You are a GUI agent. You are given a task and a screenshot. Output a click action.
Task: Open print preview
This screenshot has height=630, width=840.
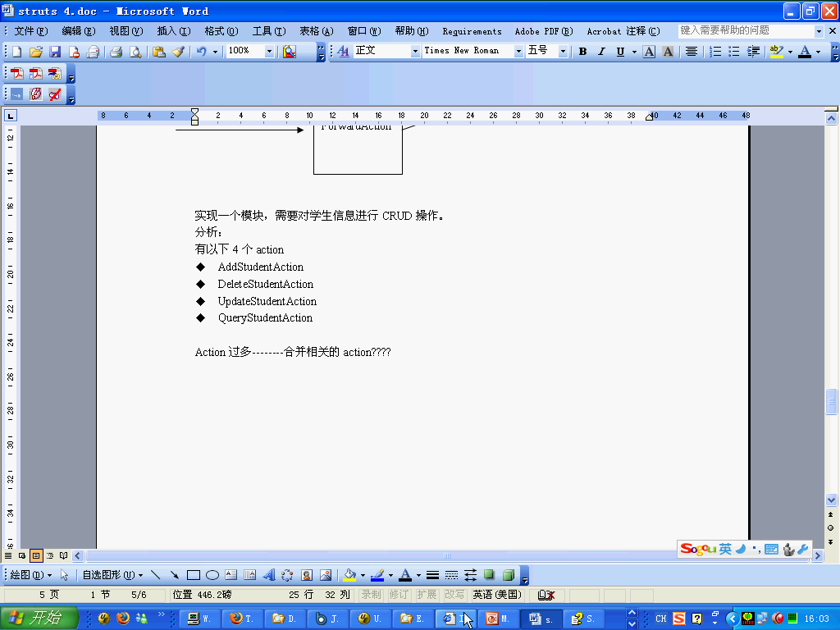tap(135, 52)
